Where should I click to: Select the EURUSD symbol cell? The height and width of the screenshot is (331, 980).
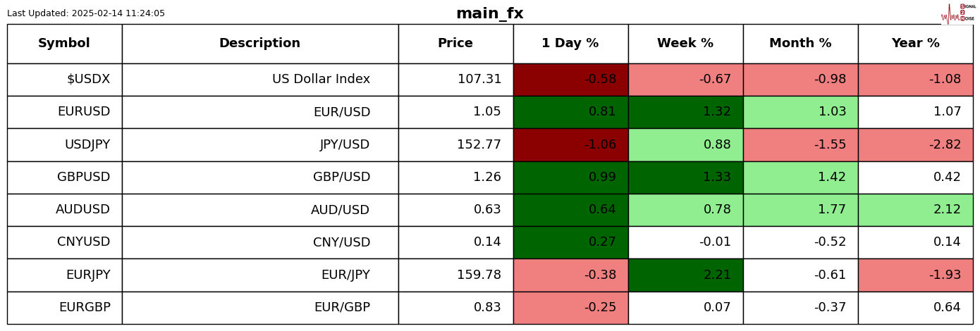pos(84,112)
